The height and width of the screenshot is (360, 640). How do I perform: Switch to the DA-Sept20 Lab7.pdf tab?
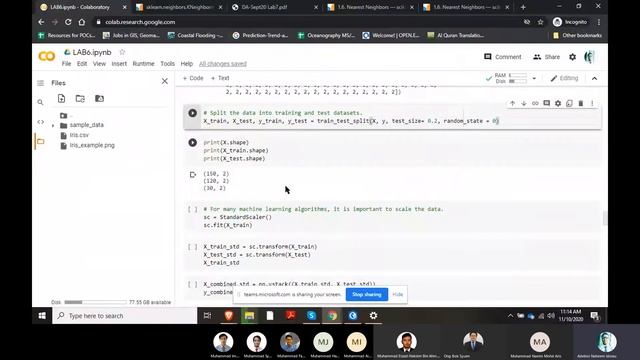point(274,7)
